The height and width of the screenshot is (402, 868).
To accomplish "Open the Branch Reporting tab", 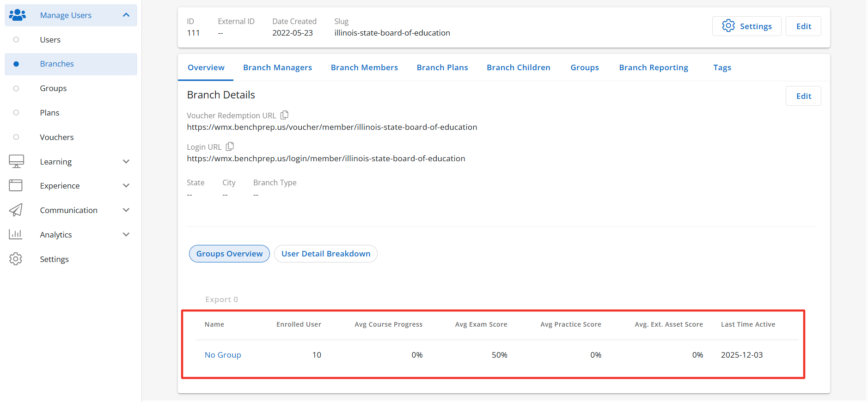I will click(x=653, y=67).
